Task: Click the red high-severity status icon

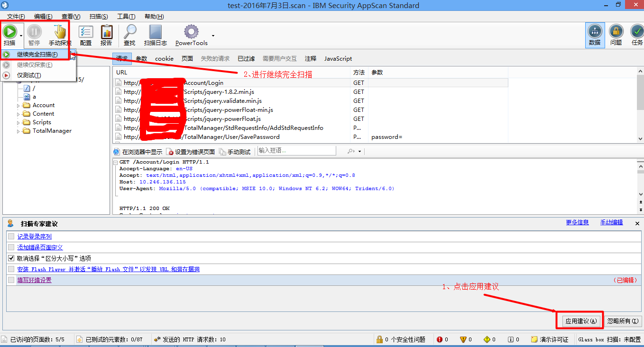Action: pyautogui.click(x=440, y=339)
